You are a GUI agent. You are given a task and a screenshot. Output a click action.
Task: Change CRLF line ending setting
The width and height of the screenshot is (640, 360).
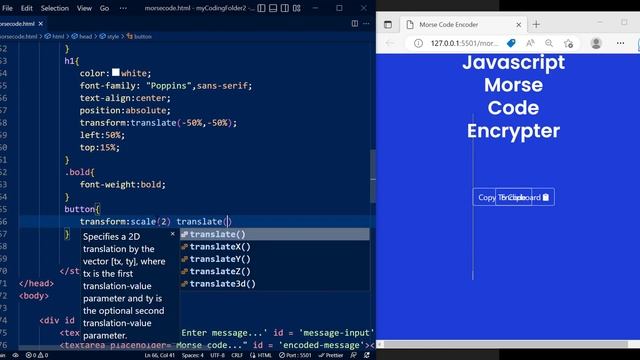tap(237, 355)
